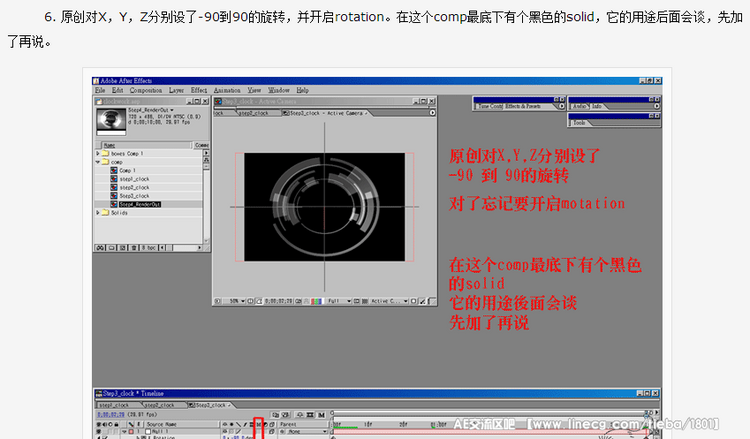Click the take snapshot camera icon
Viewport: 750px width, 439px height.
(298, 301)
